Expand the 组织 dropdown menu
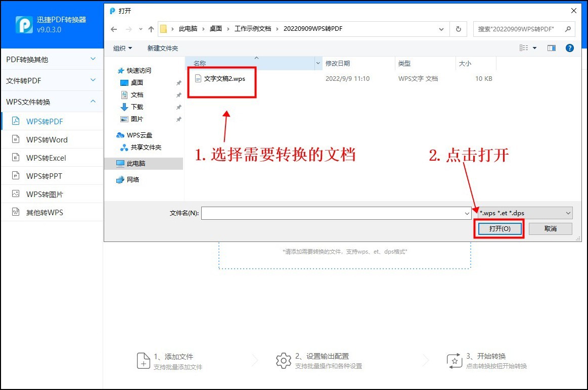The image size is (588, 390). coord(122,48)
